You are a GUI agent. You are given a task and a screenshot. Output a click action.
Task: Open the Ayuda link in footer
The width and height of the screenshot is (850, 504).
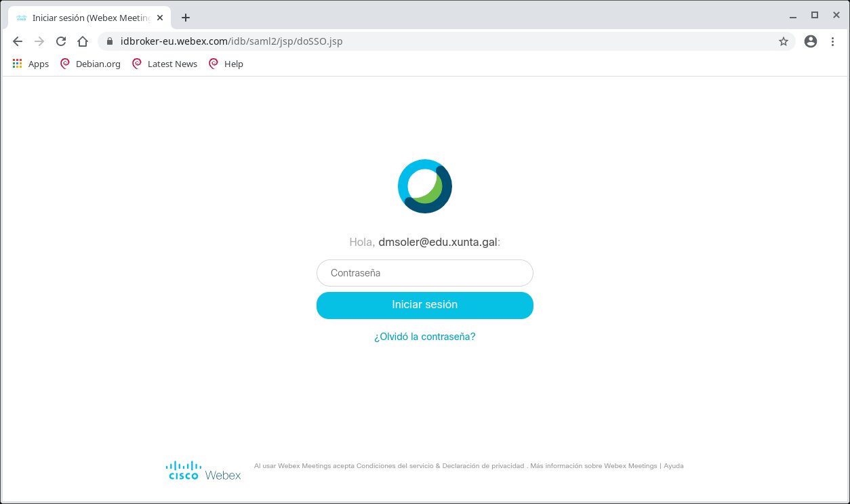click(673, 466)
